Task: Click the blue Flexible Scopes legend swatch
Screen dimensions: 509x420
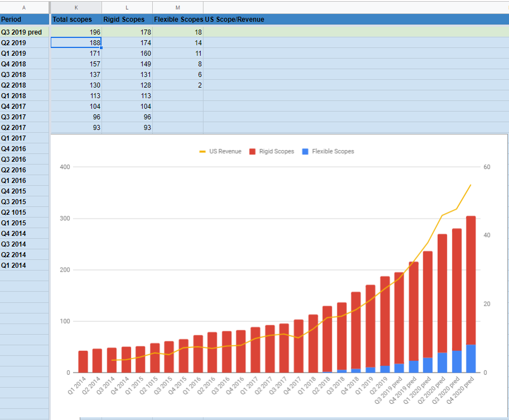Action: (x=305, y=151)
